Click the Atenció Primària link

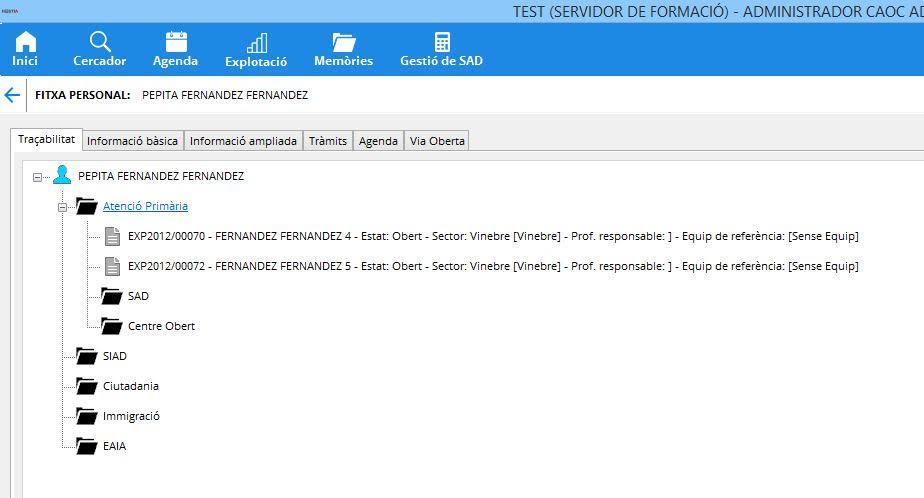(145, 206)
